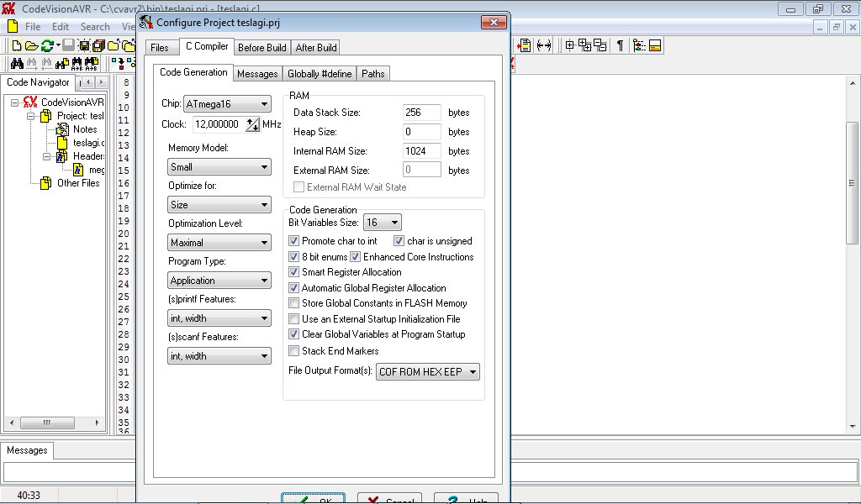Toggle Clear Global Variables at Program Startup

293,334
